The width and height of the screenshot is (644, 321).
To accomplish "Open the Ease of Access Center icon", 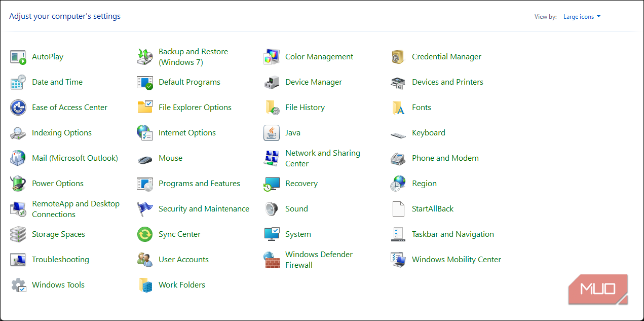I will tap(18, 108).
